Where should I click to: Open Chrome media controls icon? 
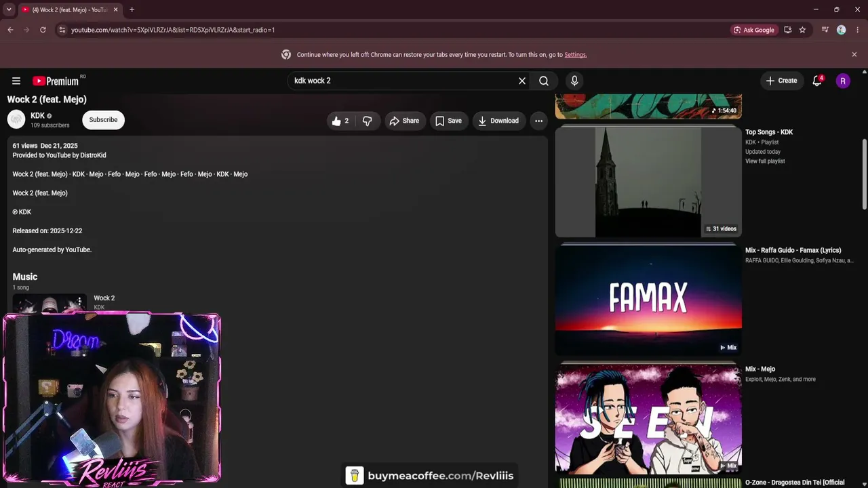pyautogui.click(x=825, y=30)
